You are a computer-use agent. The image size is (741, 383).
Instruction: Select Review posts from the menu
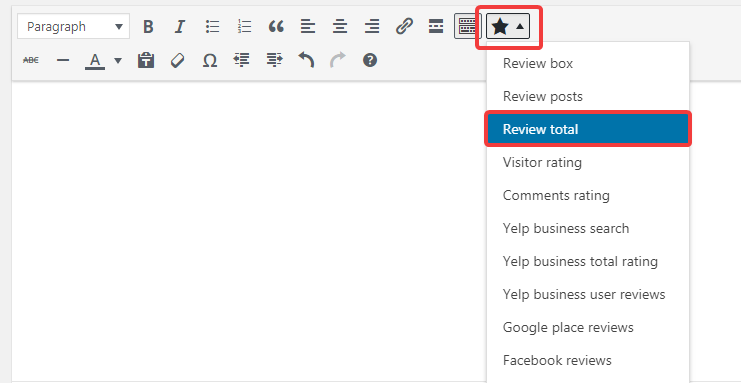pyautogui.click(x=588, y=96)
